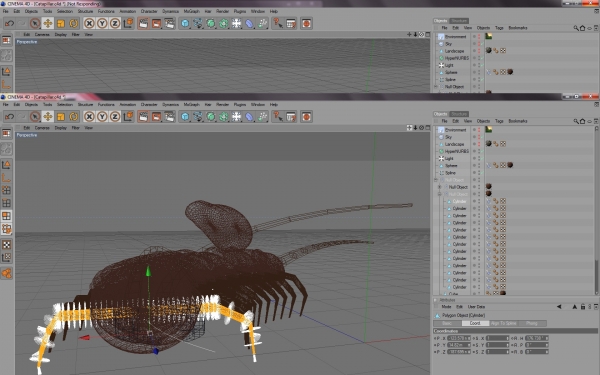Open the MoGraph menu in the front window
Viewport: 600px width, 375px height.
[x=191, y=104]
